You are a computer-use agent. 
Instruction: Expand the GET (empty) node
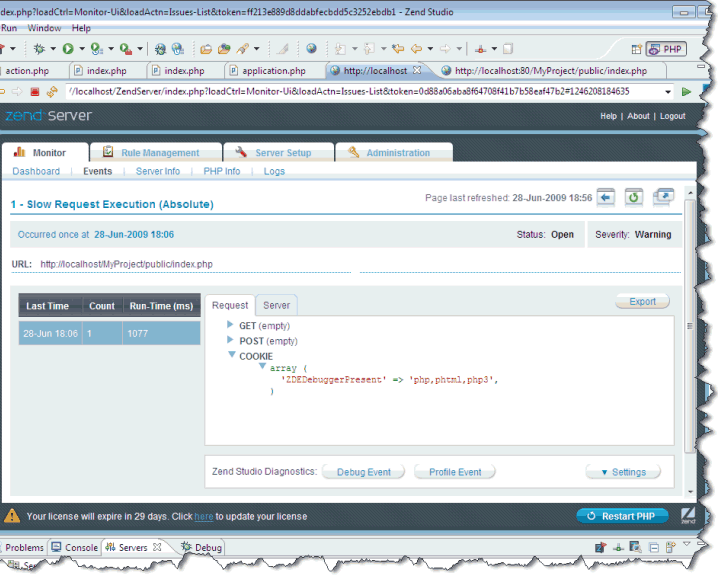[x=230, y=326]
